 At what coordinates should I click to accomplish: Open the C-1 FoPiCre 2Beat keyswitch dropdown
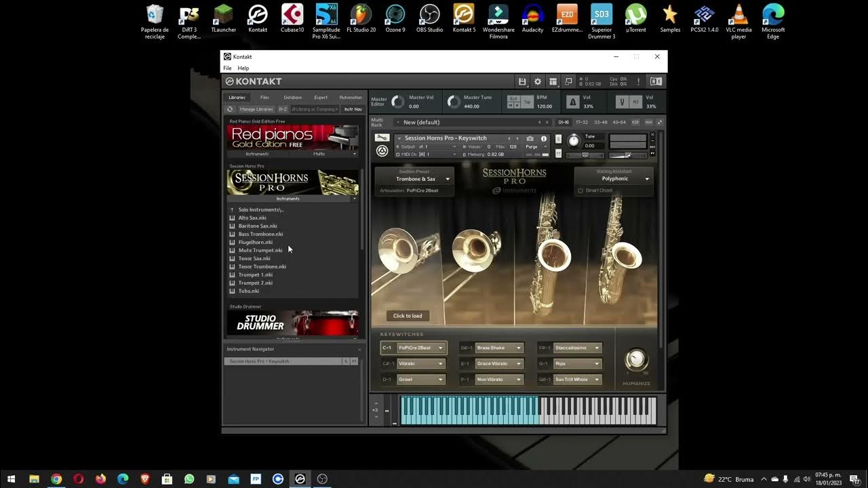pyautogui.click(x=420, y=348)
